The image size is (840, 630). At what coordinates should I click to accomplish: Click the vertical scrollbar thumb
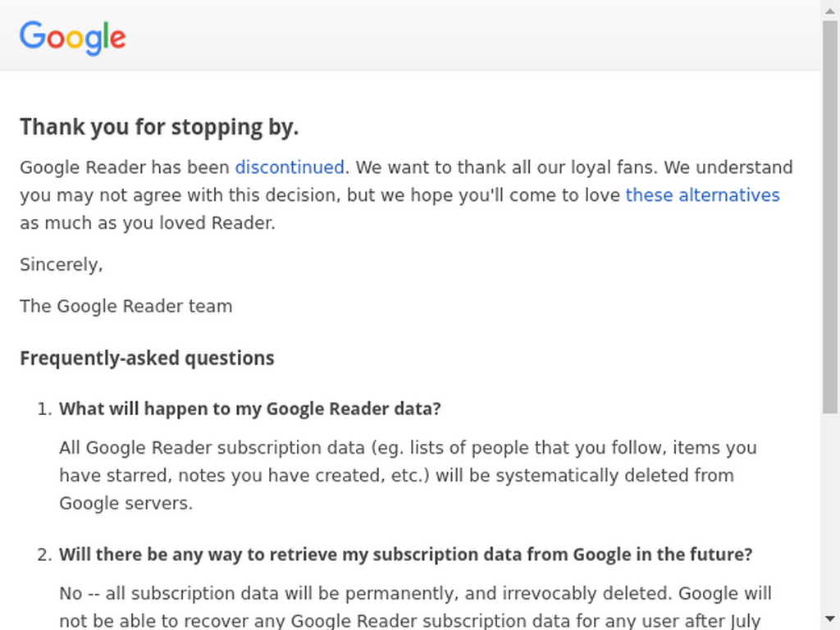click(830, 217)
